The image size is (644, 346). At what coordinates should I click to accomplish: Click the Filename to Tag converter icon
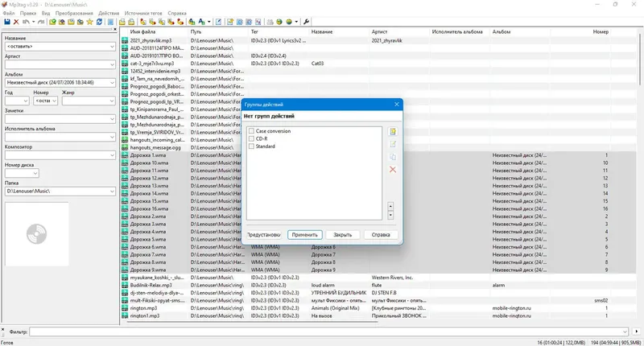[152, 22]
